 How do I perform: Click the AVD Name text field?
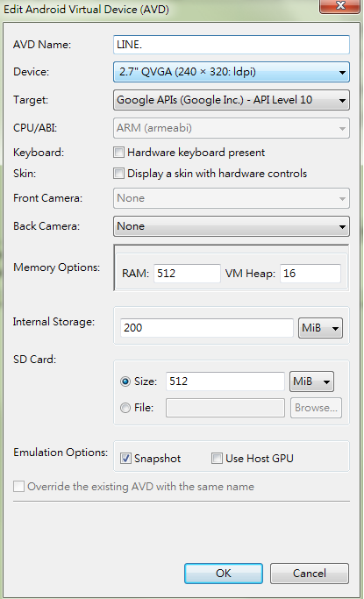231,45
